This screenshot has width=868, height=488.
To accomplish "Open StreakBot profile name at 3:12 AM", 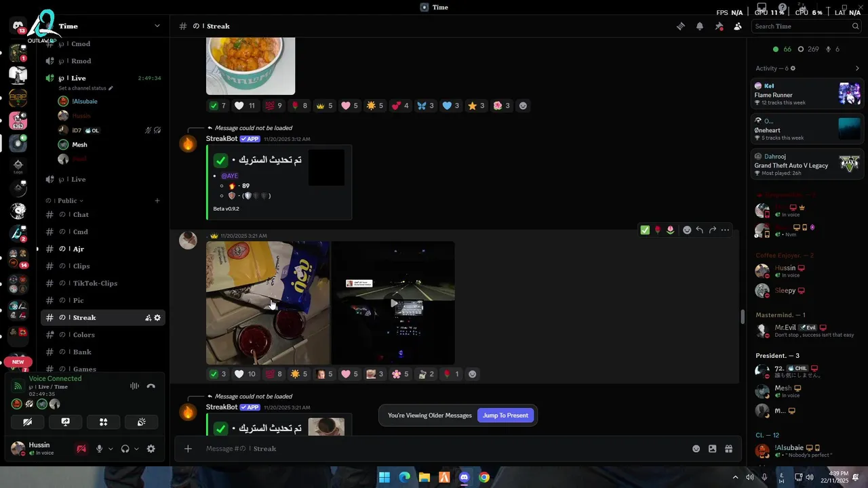I will [222, 139].
